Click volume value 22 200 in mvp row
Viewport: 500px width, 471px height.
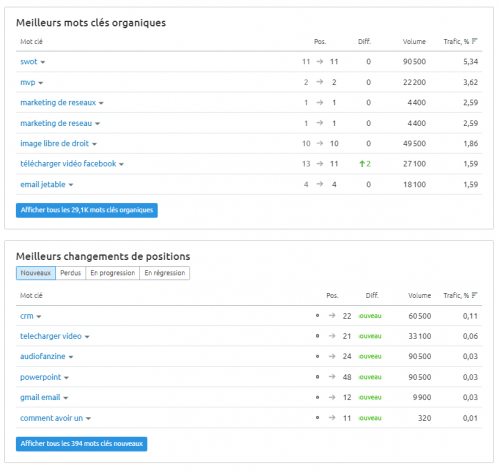pyautogui.click(x=414, y=82)
